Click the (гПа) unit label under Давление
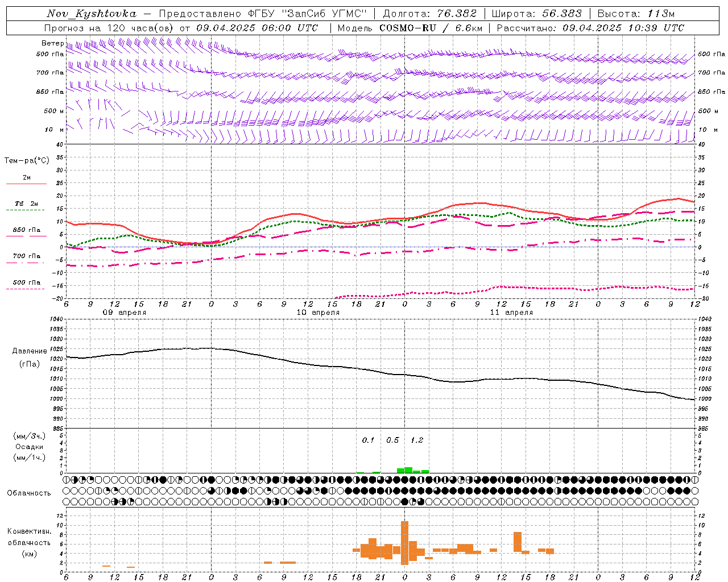This screenshot has height=582, width=728. pos(29,364)
